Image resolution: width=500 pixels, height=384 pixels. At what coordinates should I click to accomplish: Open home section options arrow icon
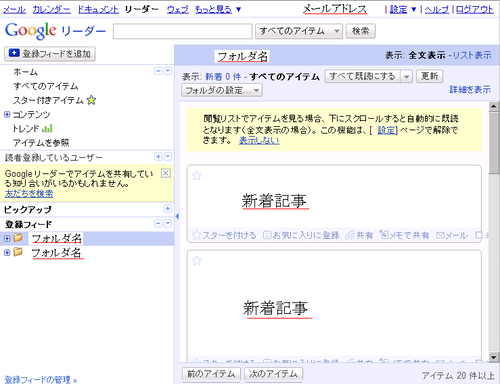[168, 71]
